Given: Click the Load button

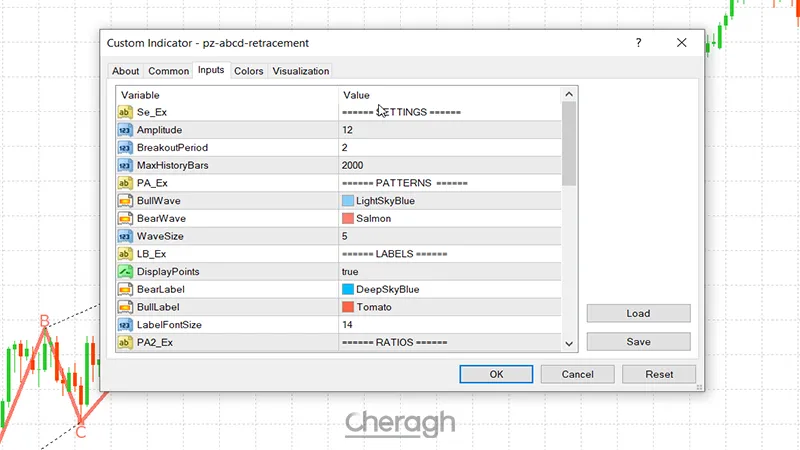Looking at the screenshot, I should 638,314.
